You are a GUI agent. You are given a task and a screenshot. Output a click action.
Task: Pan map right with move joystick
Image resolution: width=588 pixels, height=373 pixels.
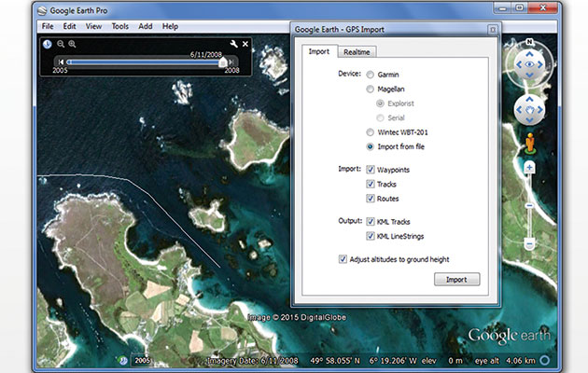pos(540,110)
